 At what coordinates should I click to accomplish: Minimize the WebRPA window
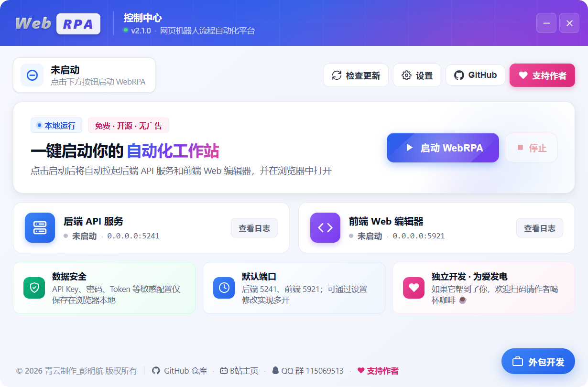[x=546, y=23]
